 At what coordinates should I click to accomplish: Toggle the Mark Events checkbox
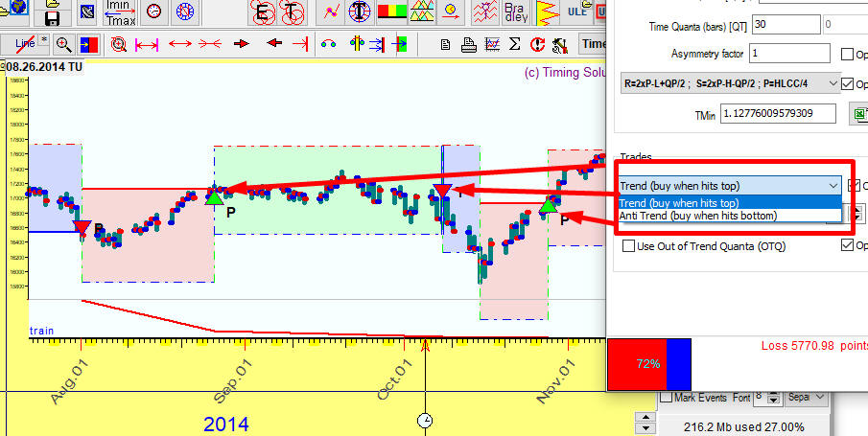[x=666, y=398]
